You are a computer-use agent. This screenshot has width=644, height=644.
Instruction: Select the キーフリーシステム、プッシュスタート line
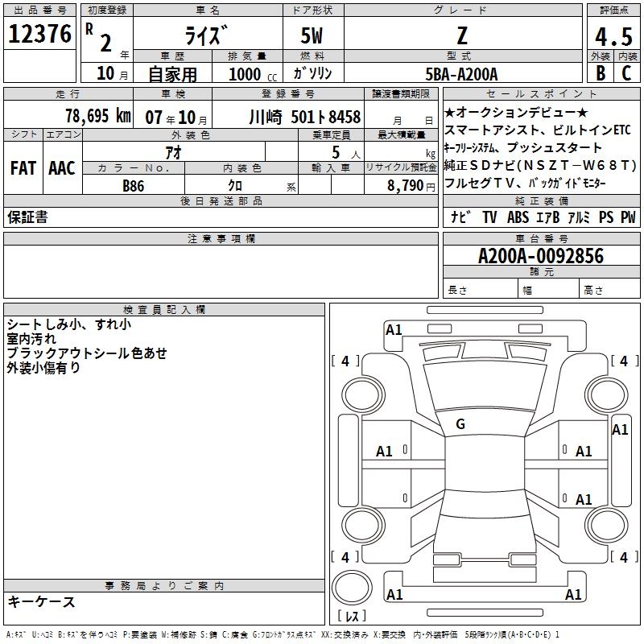pos(522,147)
